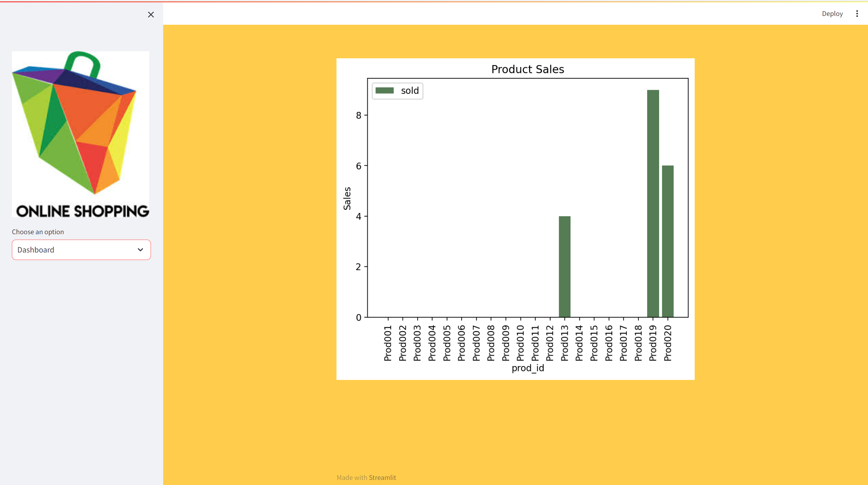Open the three-dot main menu

(857, 14)
